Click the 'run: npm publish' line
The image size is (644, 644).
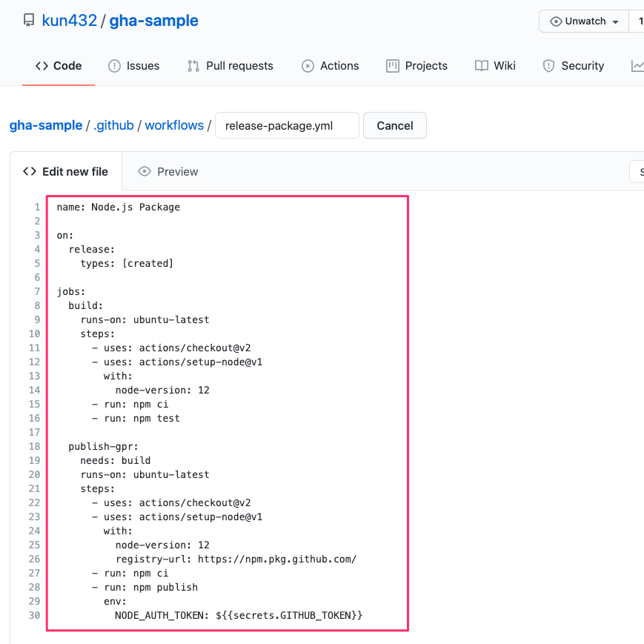coord(145,588)
